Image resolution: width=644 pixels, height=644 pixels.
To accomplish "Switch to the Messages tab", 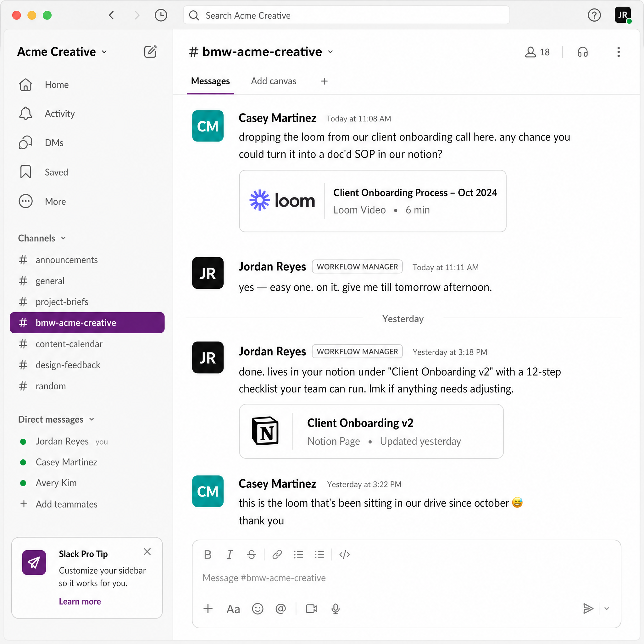I will click(x=210, y=81).
